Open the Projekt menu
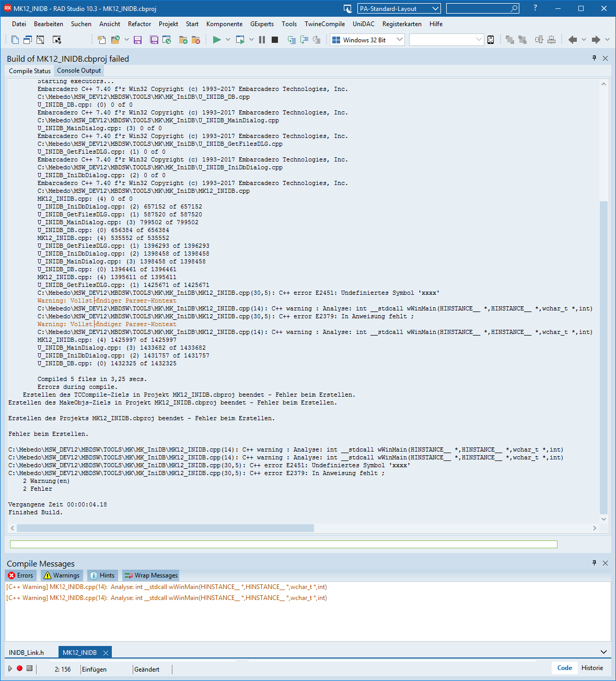Screen dimensions: 616x681 click(168, 24)
